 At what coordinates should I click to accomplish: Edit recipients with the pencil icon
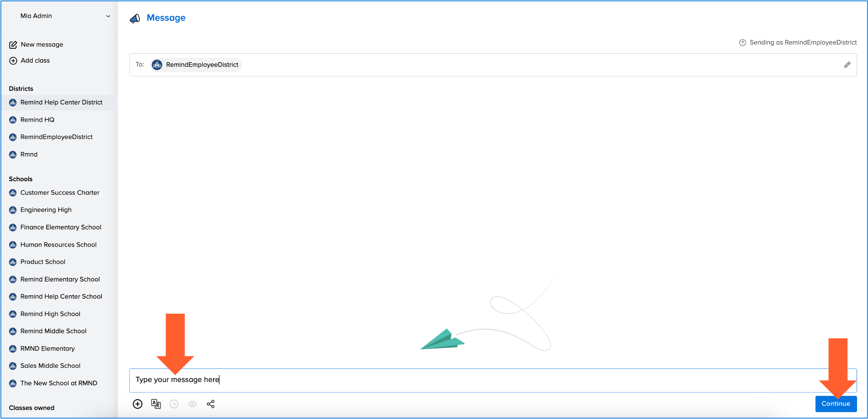[847, 65]
